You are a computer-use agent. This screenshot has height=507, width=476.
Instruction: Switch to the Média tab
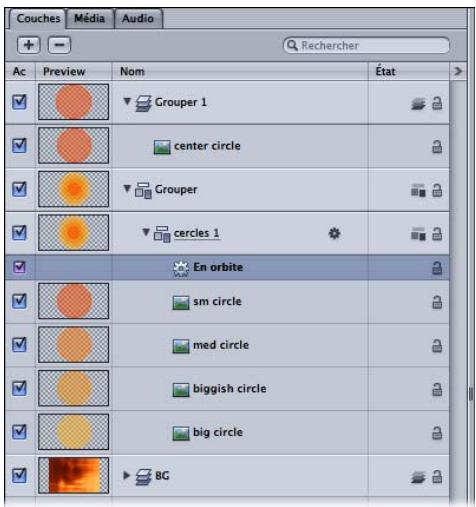tap(90, 19)
